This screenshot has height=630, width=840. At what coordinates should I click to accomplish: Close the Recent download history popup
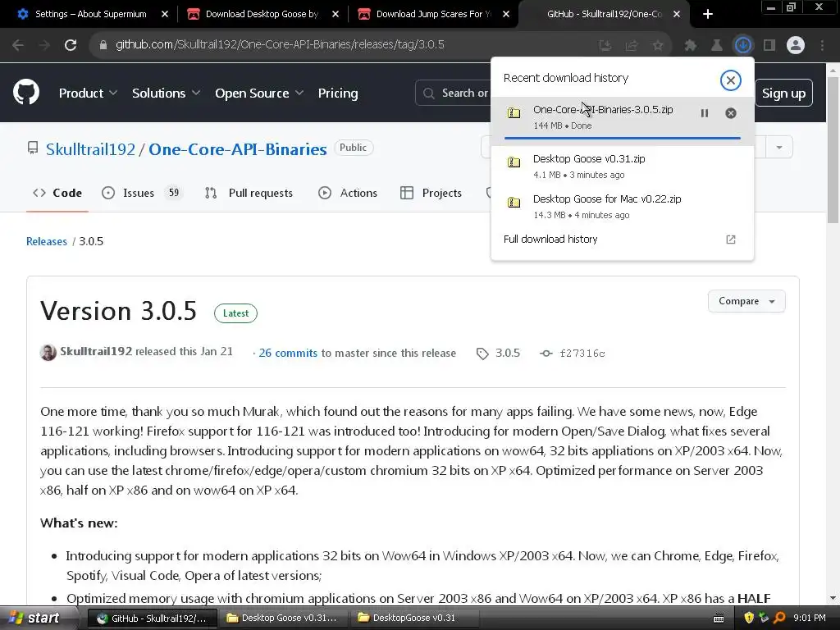730,80
